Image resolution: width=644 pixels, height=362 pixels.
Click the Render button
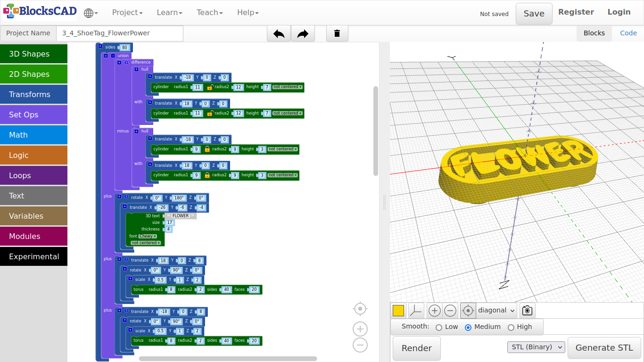coord(416,348)
